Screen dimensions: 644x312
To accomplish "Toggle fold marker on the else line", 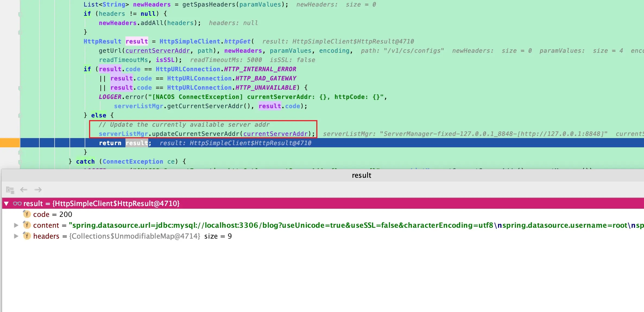I will coord(20,116).
